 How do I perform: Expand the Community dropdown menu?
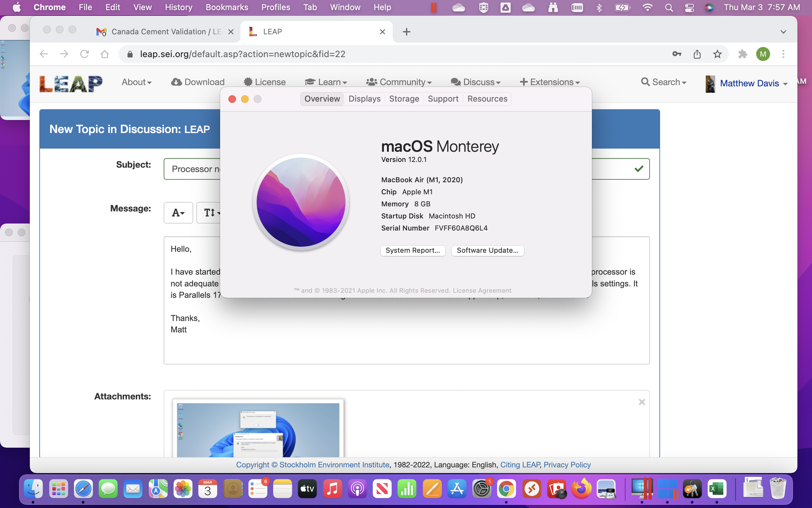399,82
